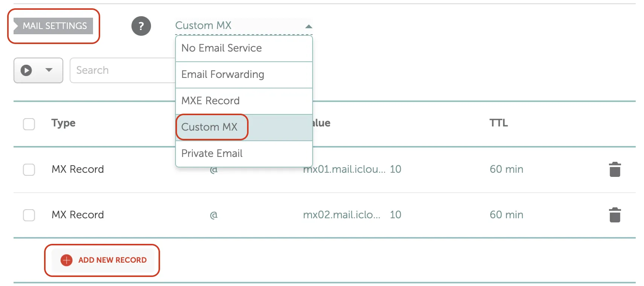
Task: Click the ADD NEW RECORD button
Action: [x=103, y=260]
